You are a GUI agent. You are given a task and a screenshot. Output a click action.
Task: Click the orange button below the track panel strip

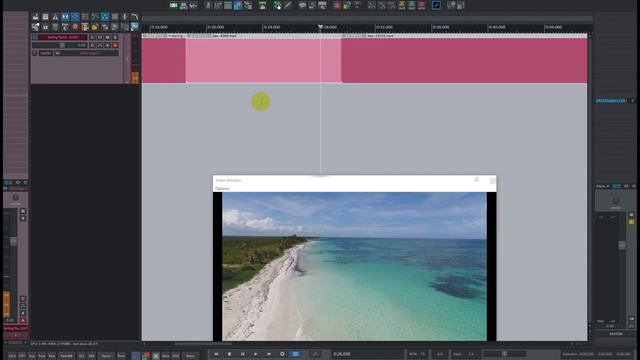(x=135, y=77)
